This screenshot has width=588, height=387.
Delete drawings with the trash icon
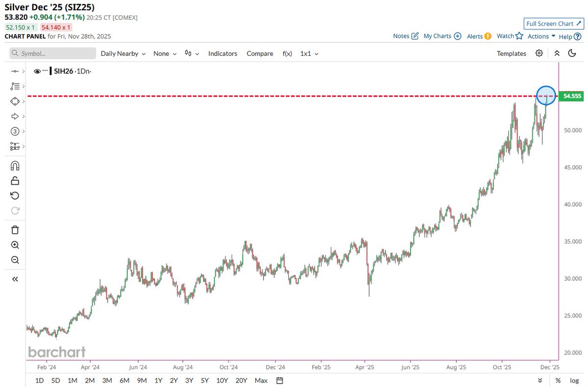tap(15, 230)
